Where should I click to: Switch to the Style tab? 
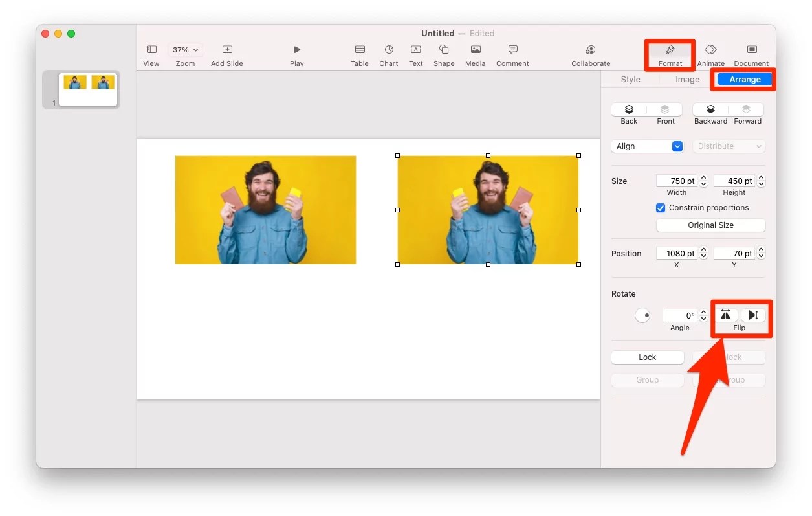click(630, 79)
